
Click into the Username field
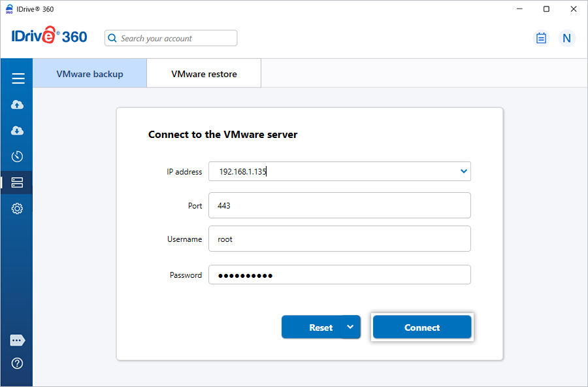click(x=339, y=239)
